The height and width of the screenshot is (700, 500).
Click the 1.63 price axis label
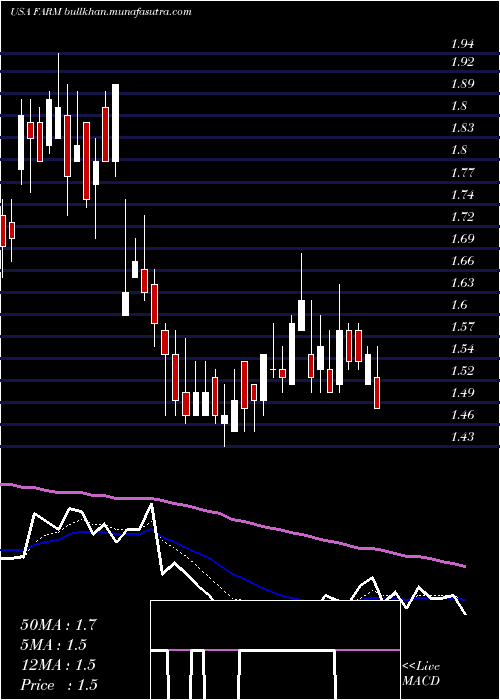point(462,283)
